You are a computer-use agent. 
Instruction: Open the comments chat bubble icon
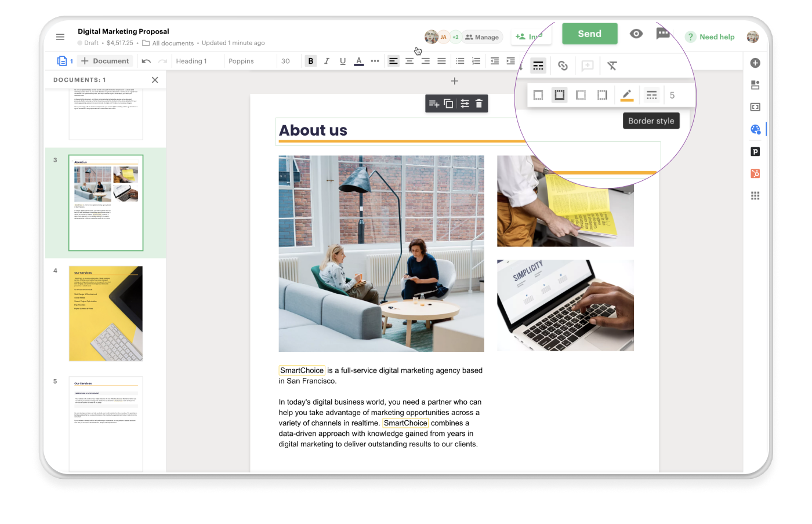pos(662,34)
